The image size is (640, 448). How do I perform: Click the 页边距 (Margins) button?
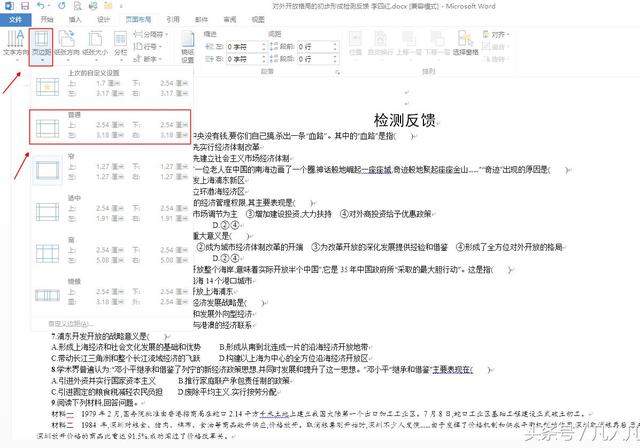41,47
